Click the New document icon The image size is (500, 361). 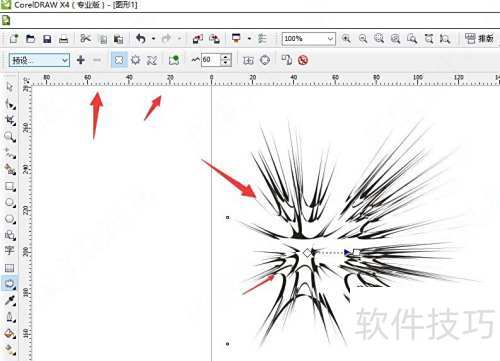tap(14, 39)
